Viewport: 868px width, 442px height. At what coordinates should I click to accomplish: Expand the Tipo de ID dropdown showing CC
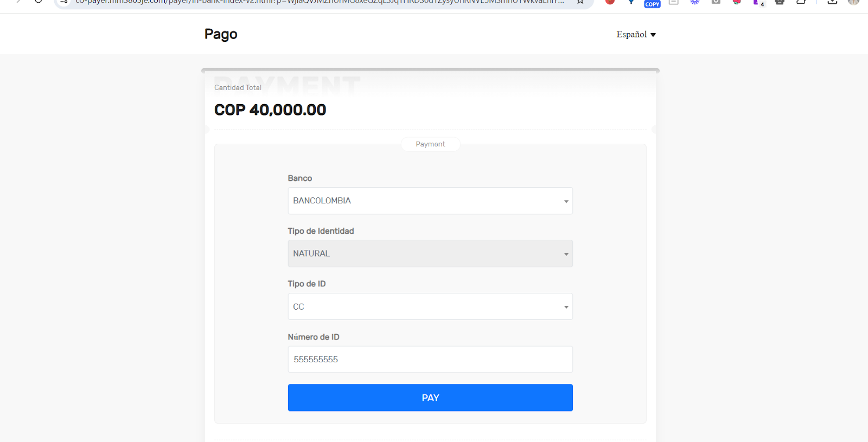(430, 306)
